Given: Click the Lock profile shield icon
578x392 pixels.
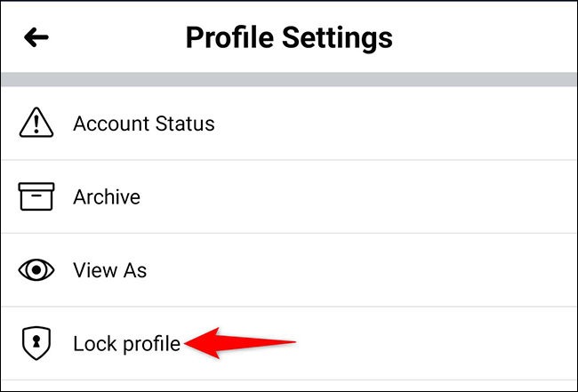Looking at the screenshot, I should [36, 343].
